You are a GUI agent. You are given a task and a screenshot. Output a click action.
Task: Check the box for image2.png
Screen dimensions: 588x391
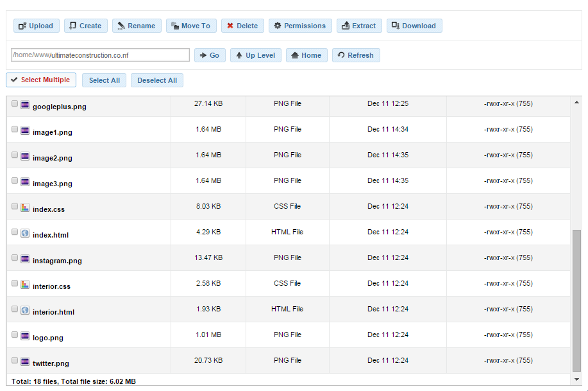15,155
